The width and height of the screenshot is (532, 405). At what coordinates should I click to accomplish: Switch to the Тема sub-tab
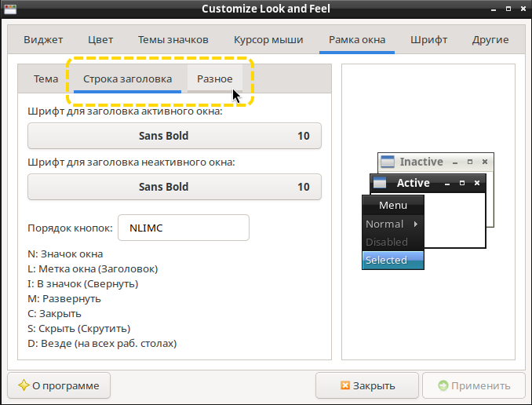[x=46, y=78]
